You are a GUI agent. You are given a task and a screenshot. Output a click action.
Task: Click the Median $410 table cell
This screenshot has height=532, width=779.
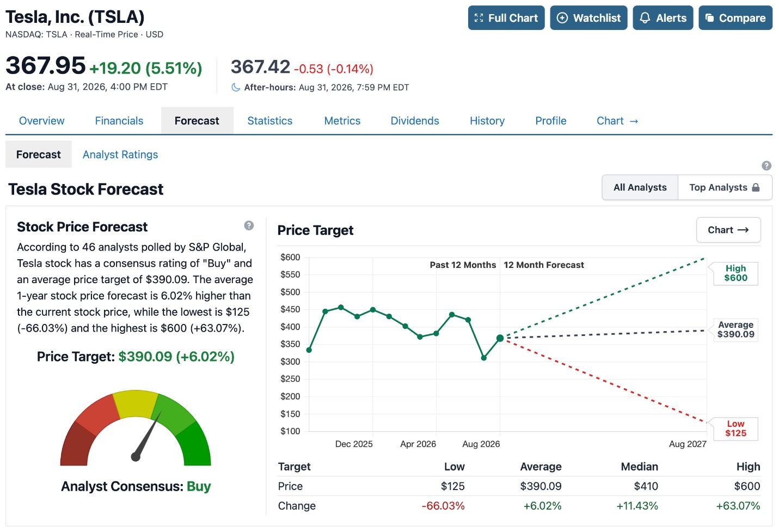pyautogui.click(x=646, y=486)
